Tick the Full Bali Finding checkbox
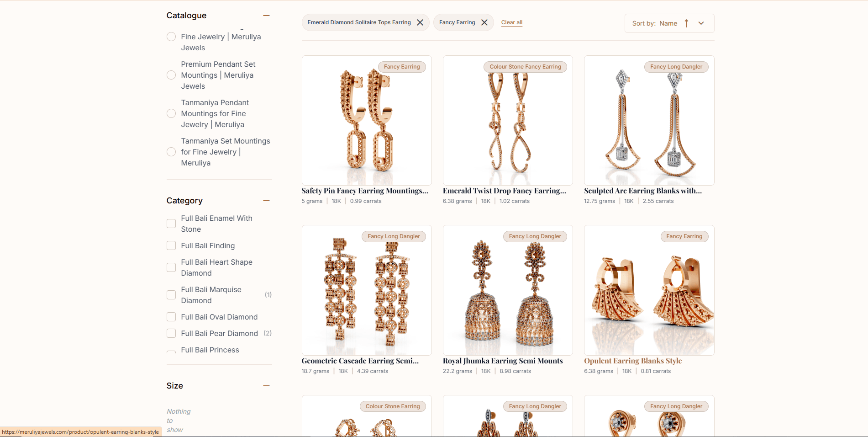 point(171,245)
